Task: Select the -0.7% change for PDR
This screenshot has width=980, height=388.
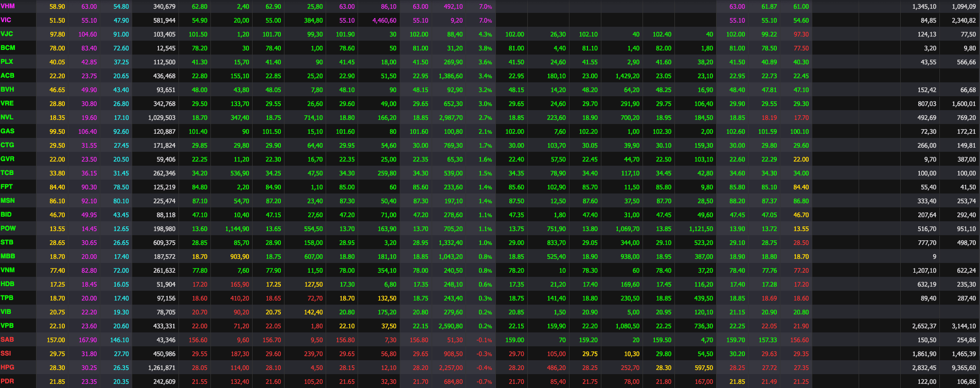Action: click(484, 382)
